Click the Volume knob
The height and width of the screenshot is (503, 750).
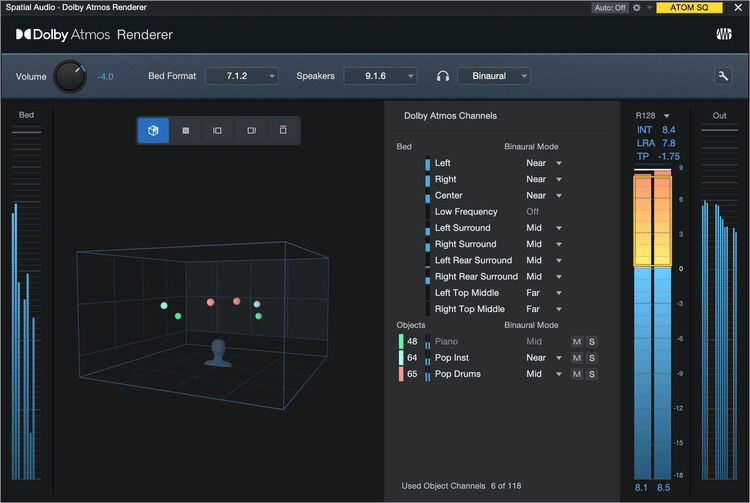point(70,77)
